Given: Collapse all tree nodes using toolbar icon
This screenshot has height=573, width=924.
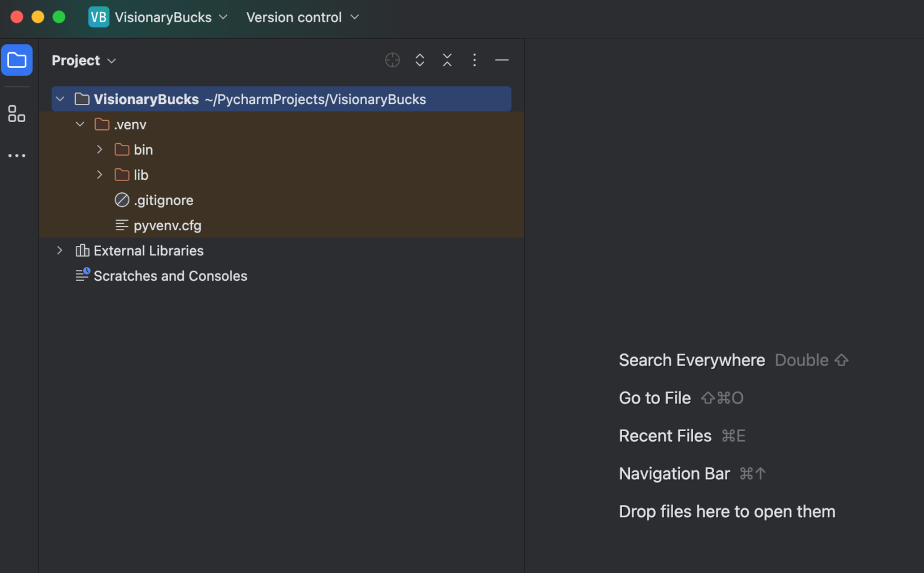Looking at the screenshot, I should tap(447, 60).
